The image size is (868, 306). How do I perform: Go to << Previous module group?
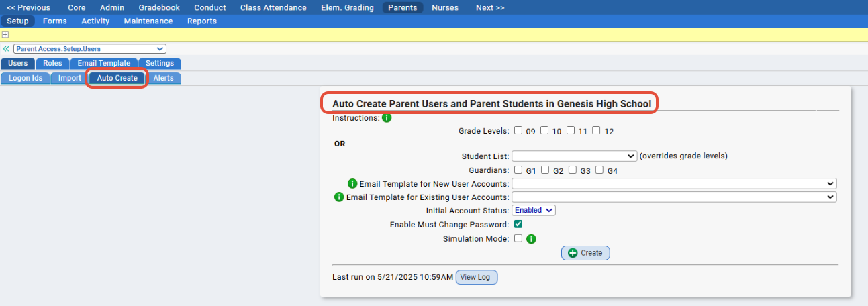pos(28,8)
